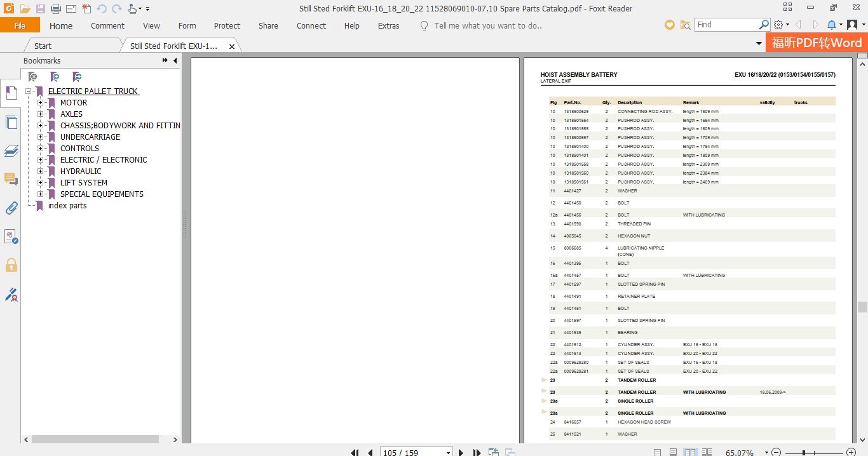This screenshot has height=456, width=868.
Task: Redo the last action
Action: (117, 9)
